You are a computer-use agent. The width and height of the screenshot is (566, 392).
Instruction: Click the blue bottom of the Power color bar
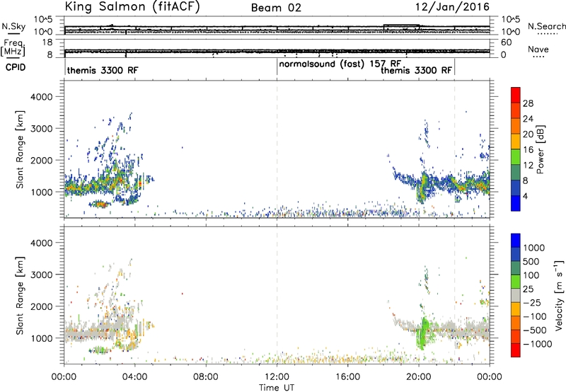click(x=516, y=203)
